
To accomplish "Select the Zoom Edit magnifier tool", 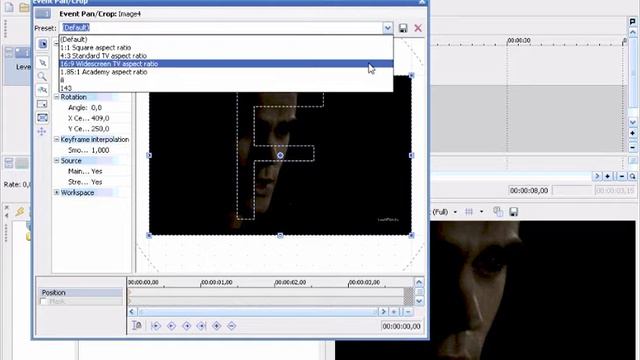I will (x=42, y=76).
